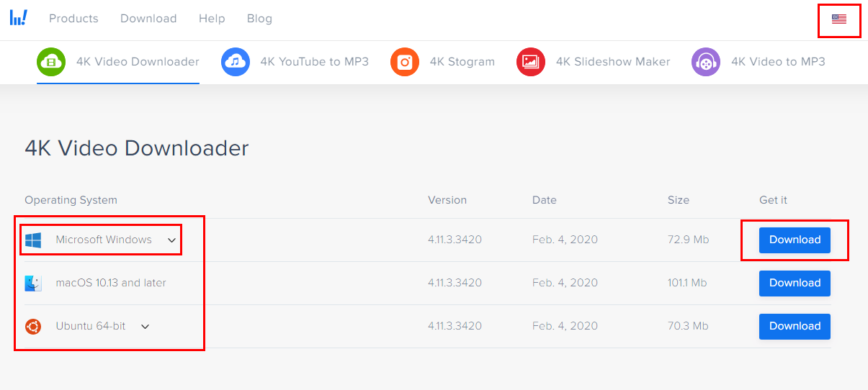Viewport: 868px width, 390px height.
Task: Click the macOS 10.13 and later label
Action: click(x=111, y=284)
